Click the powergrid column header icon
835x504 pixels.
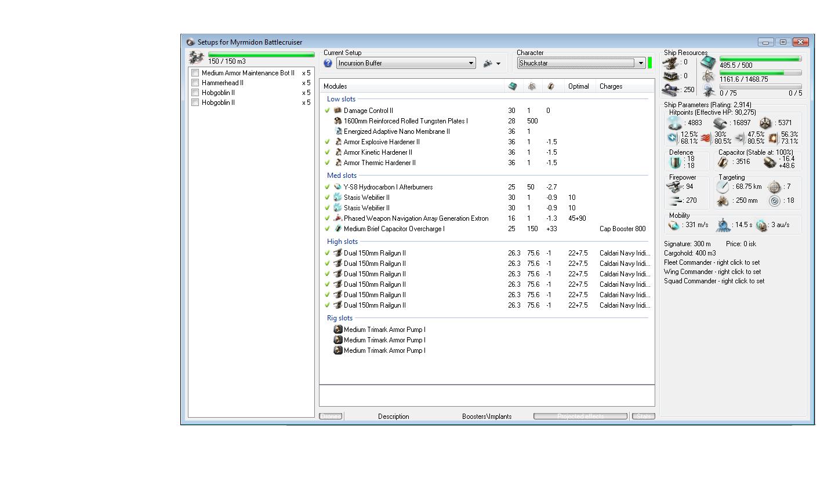[532, 86]
